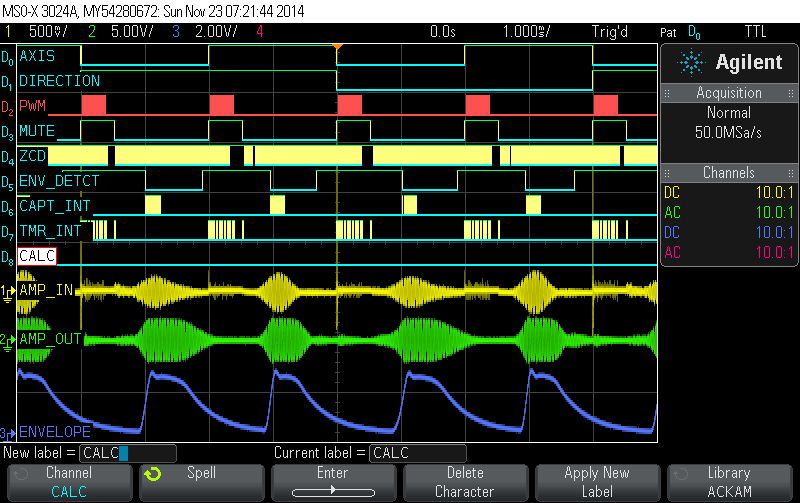Screen dimensions: 800x503
Task: Click channel 1 500 mV/div scale readout
Action: pos(48,32)
